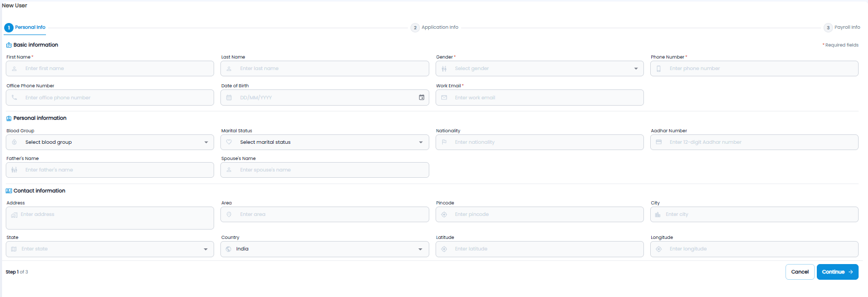Expand the State dropdown arrow
Screen dimensions: 868x297
click(x=206, y=249)
